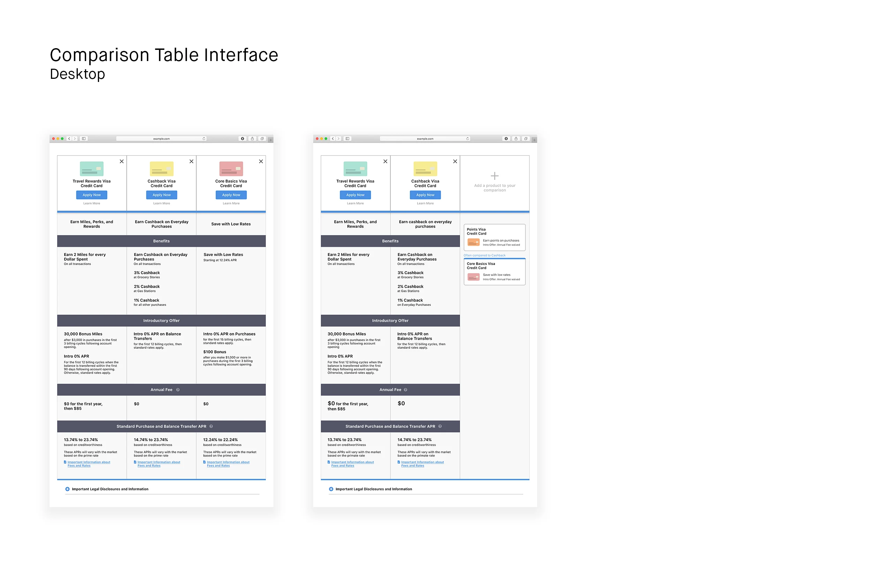
Task: Click forward arrow in right browser toolbar
Action: click(x=339, y=139)
